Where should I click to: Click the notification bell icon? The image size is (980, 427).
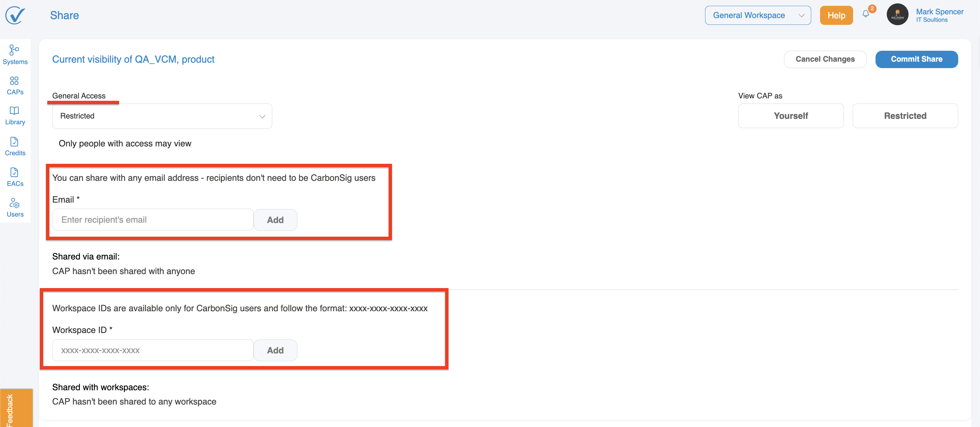[865, 14]
